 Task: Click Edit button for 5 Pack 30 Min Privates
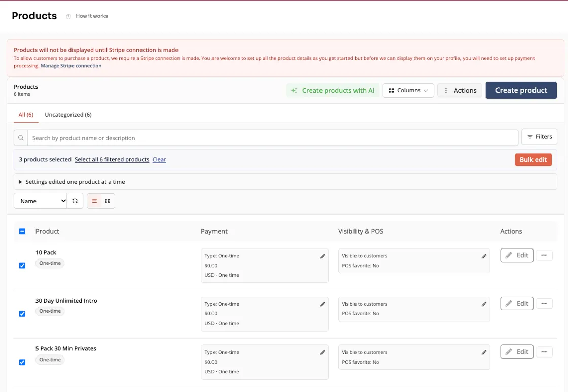coord(517,352)
